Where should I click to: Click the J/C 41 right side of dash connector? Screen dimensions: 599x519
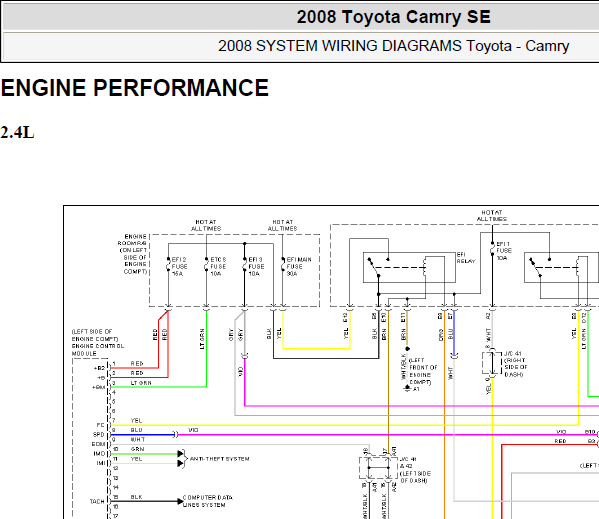(x=492, y=363)
